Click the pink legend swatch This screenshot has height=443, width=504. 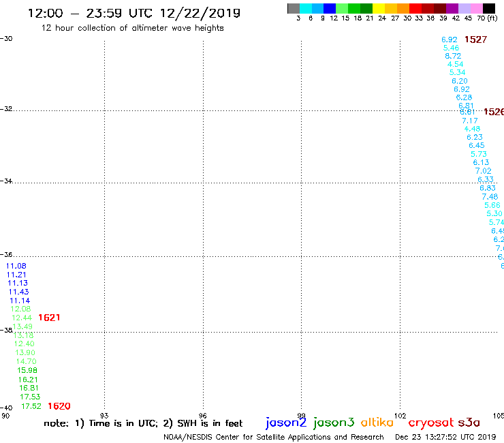[x=477, y=8]
